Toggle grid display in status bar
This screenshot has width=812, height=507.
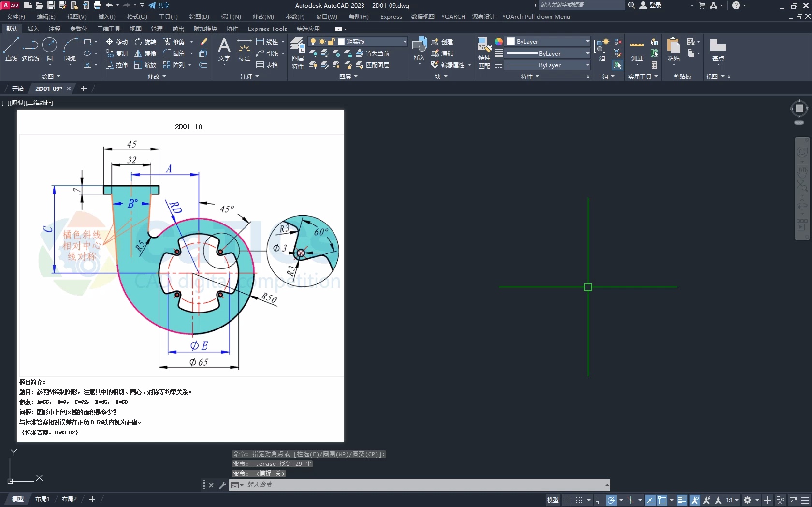[x=567, y=500]
